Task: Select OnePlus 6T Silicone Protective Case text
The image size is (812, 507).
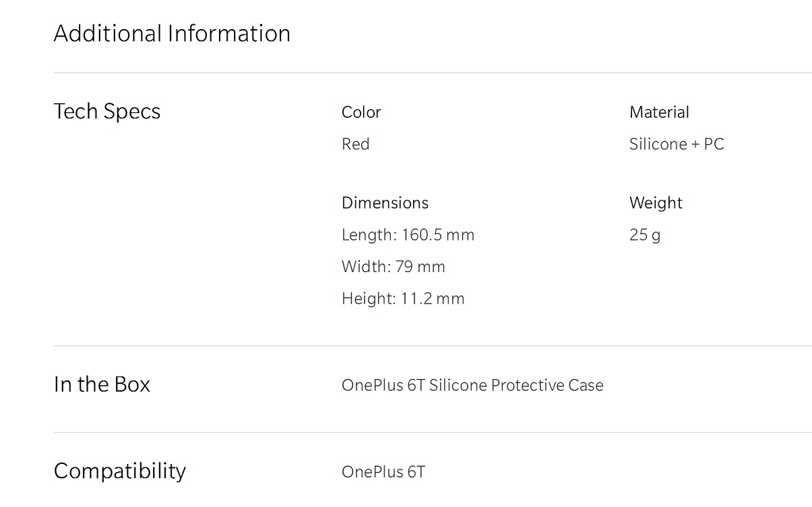Action: 472,385
